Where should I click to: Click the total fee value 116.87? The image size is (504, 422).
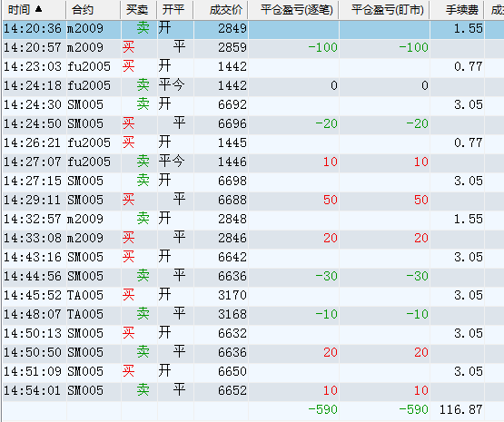coord(461,409)
